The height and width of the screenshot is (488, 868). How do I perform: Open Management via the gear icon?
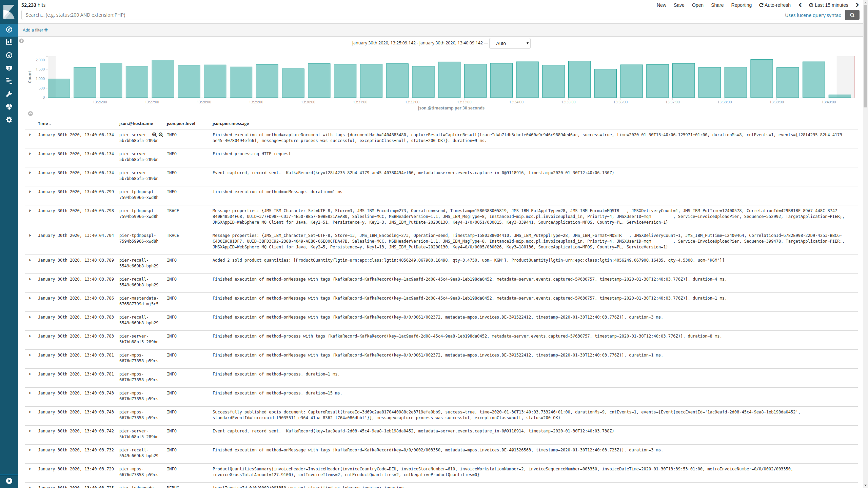(x=9, y=120)
